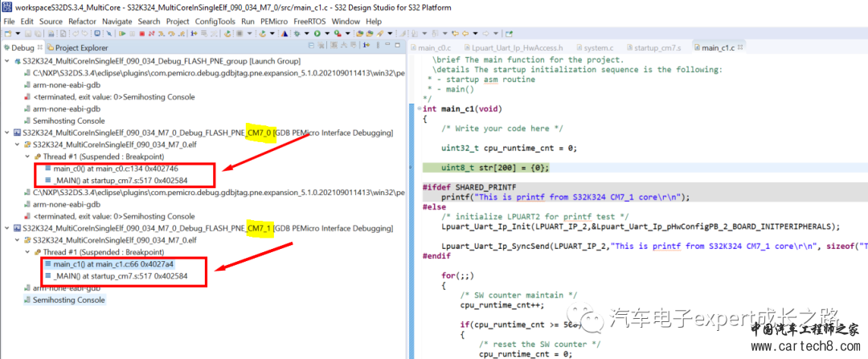Switch to the system.c editor tab

point(595,47)
